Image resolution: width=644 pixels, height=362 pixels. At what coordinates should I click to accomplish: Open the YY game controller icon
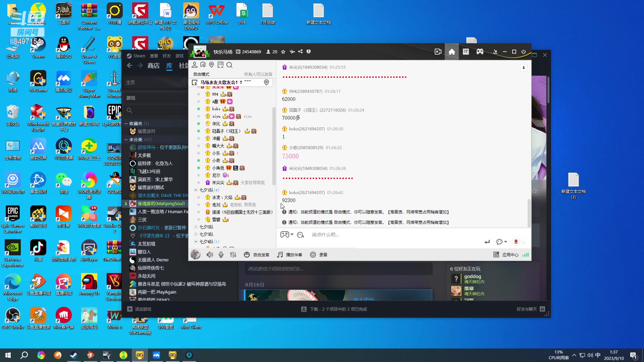[x=480, y=52]
